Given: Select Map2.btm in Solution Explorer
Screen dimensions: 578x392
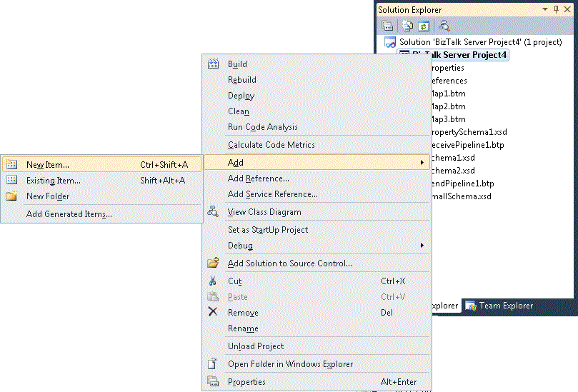Looking at the screenshot, I should point(449,106).
